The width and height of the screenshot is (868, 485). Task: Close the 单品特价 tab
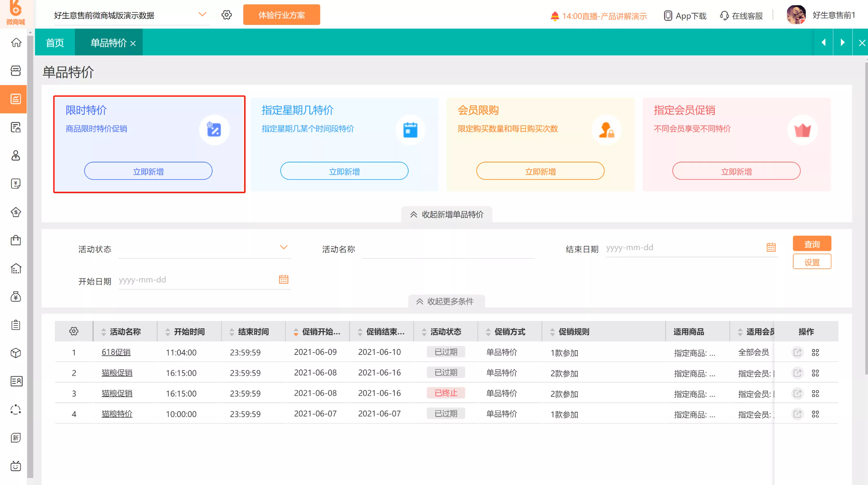point(133,44)
